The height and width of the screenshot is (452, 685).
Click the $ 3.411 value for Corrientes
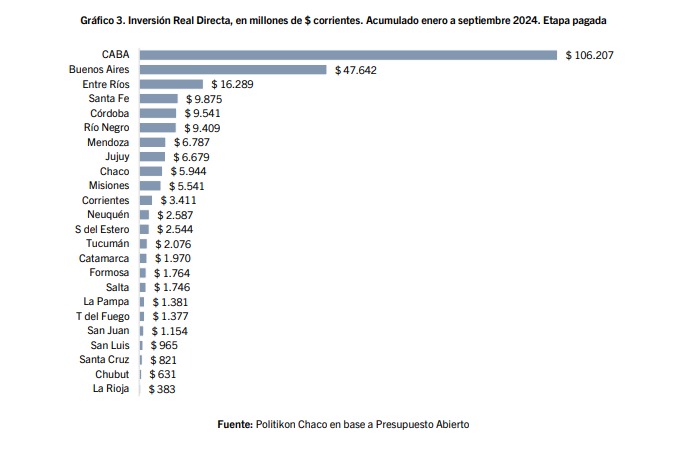[177, 201]
